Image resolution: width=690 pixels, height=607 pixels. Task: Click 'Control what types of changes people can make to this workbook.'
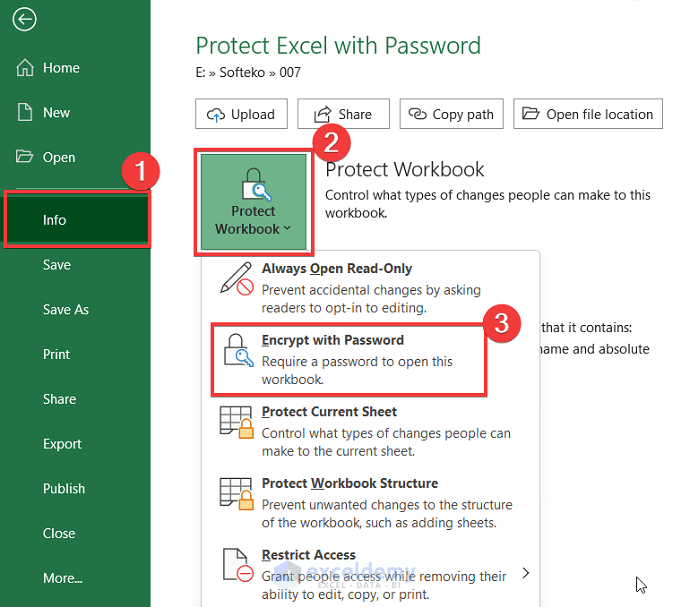click(x=488, y=204)
